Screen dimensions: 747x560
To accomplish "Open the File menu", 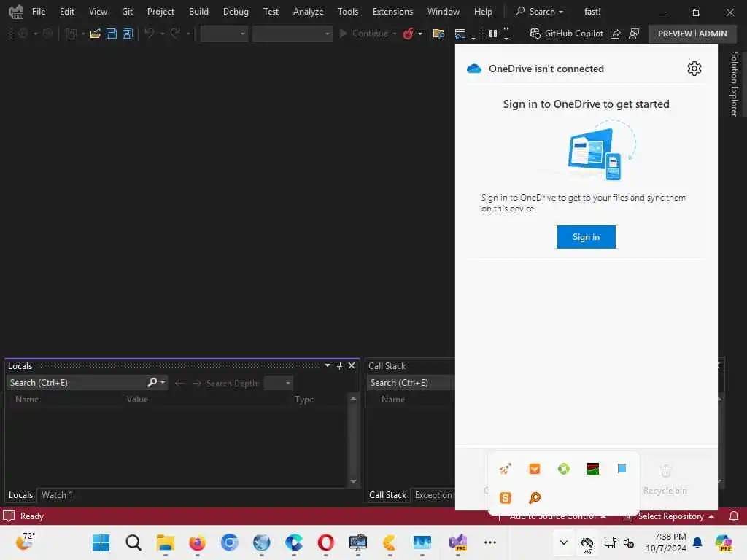I will click(39, 12).
